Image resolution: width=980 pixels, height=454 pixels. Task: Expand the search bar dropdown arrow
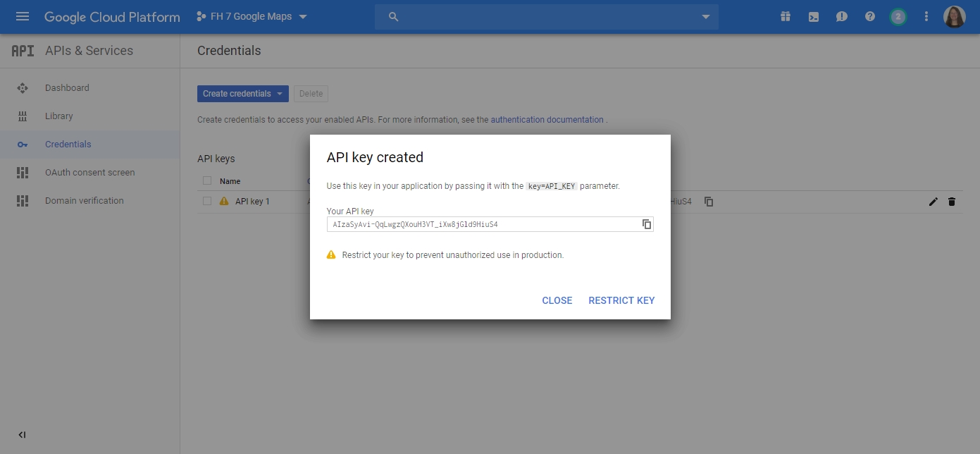tap(706, 17)
